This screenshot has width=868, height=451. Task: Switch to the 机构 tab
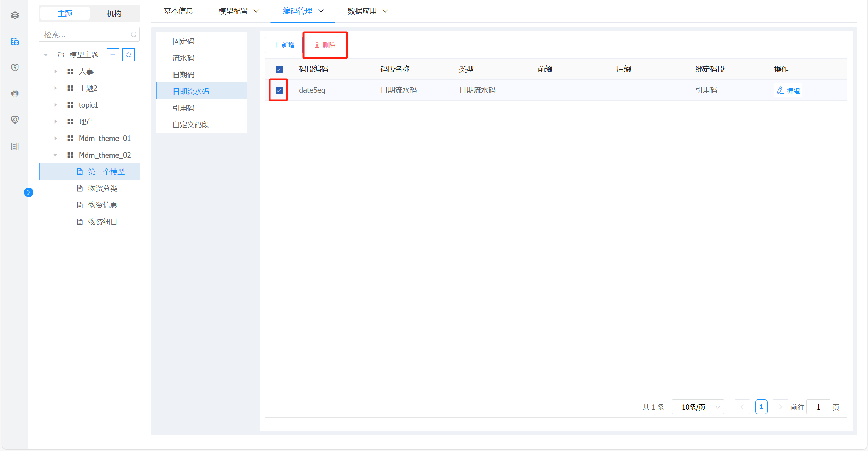pyautogui.click(x=114, y=14)
